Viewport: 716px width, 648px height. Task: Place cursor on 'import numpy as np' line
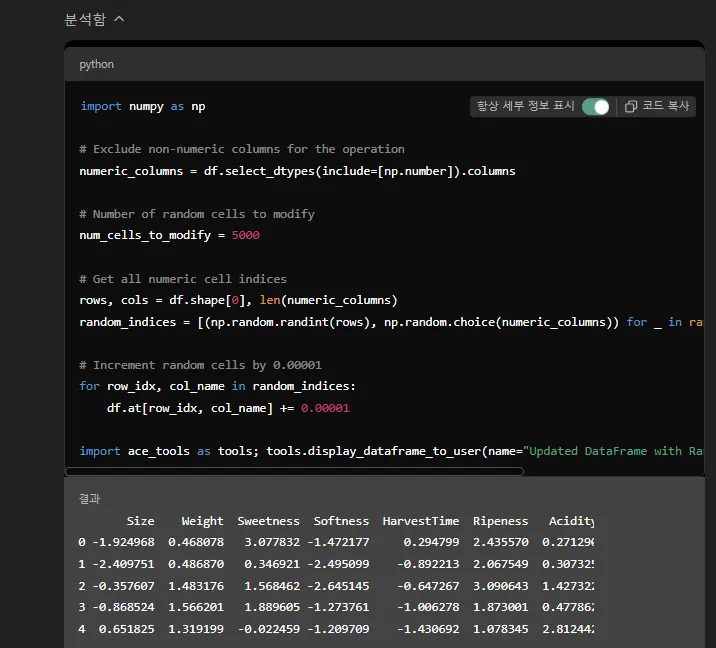point(143,106)
